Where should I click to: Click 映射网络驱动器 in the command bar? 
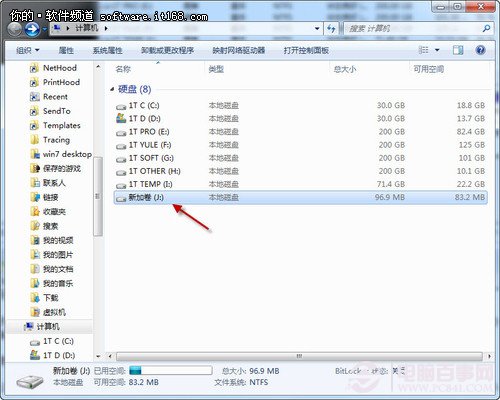tap(239, 50)
